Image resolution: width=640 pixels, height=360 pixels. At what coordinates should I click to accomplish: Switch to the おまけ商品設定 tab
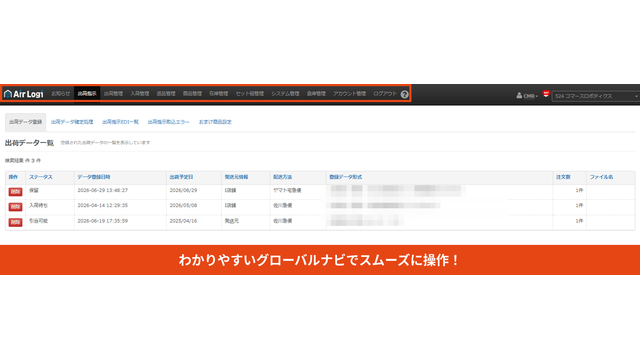pos(215,122)
